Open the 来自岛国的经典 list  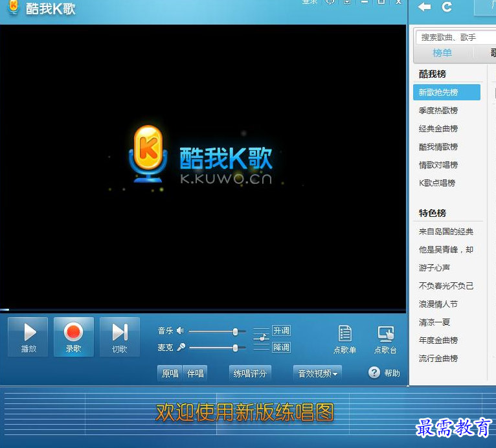pyautogui.click(x=446, y=232)
